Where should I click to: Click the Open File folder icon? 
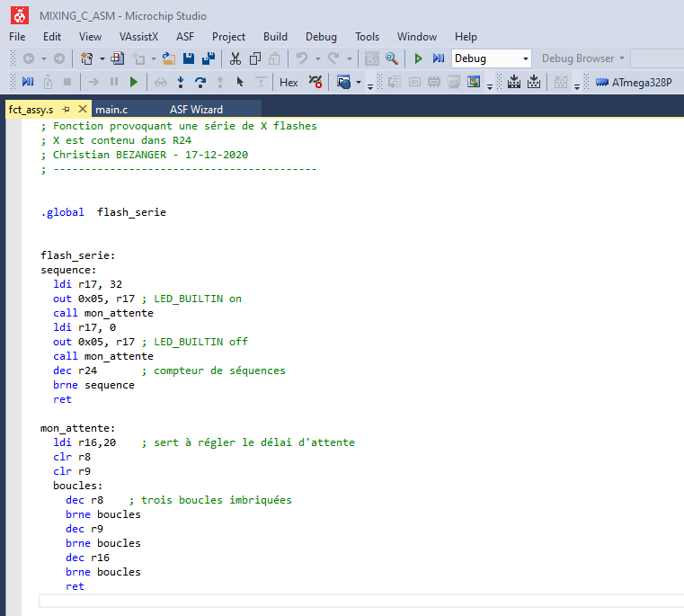[168, 58]
